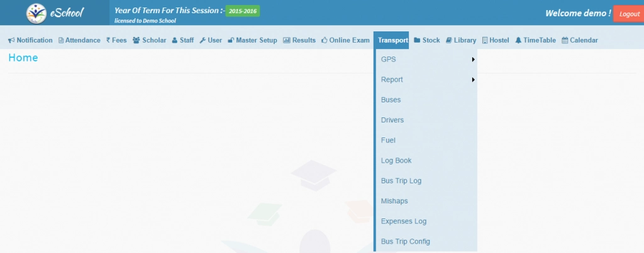Click the Stock folder icon
Screen dimensions: 644x253
point(417,40)
